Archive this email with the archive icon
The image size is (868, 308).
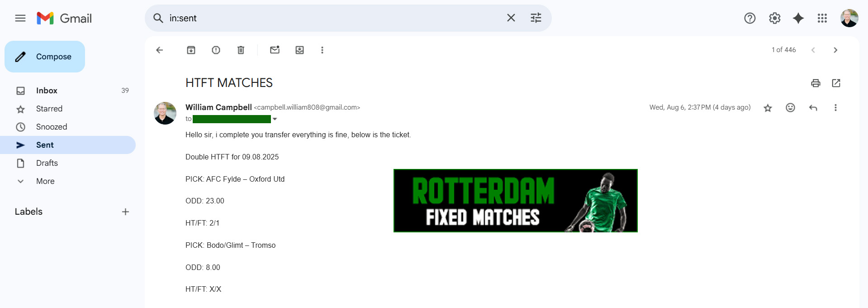coord(191,50)
